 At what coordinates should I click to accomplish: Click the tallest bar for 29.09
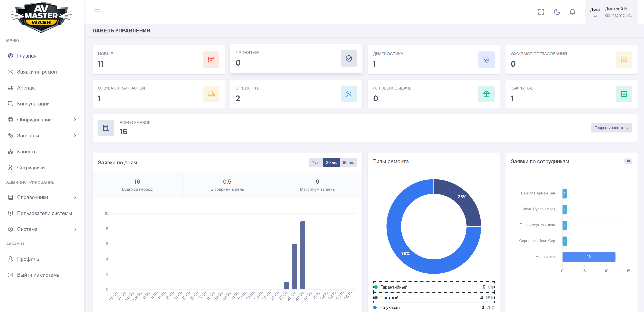[x=303, y=255]
